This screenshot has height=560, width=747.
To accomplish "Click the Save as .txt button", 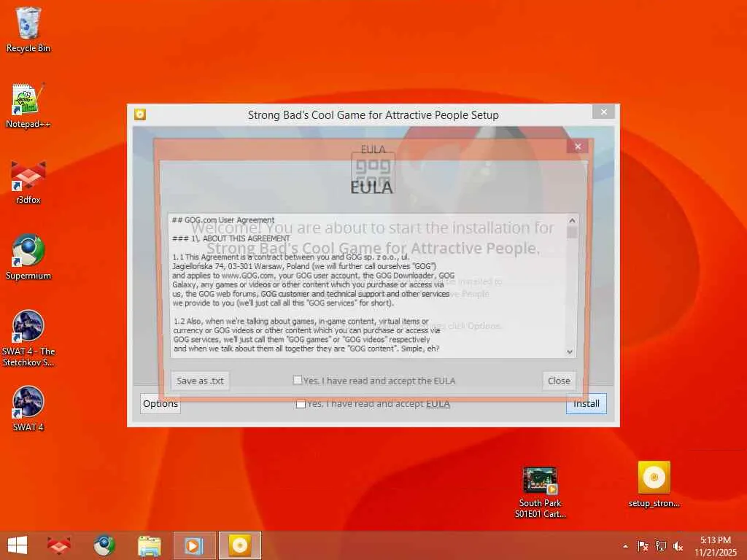I will [x=200, y=381].
